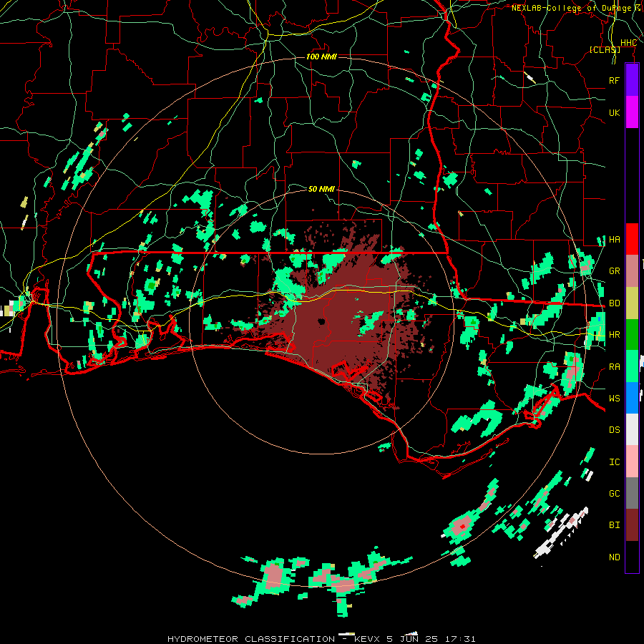This screenshot has width=644, height=644.
Task: Click the BD legend label
Action: coord(614,303)
